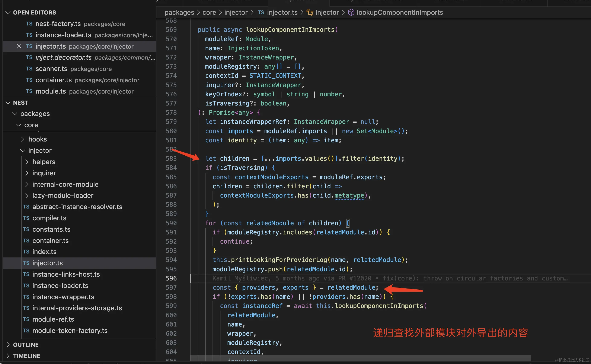Click line number 597 in gutter
Viewport: 591px width, 364px height.
[x=171, y=287]
